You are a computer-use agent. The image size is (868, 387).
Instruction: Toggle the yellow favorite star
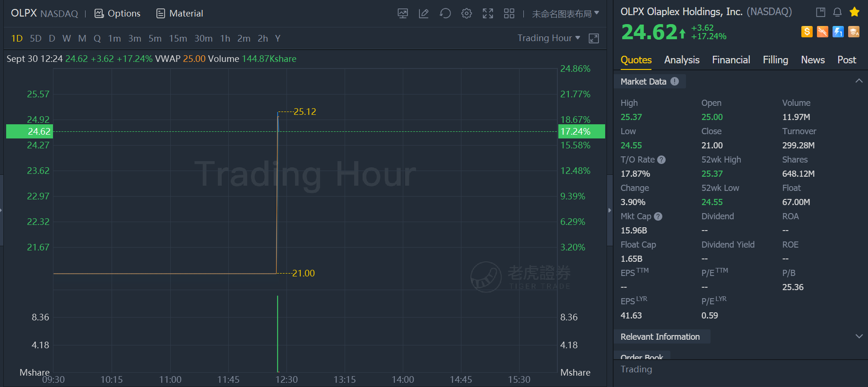pos(854,12)
